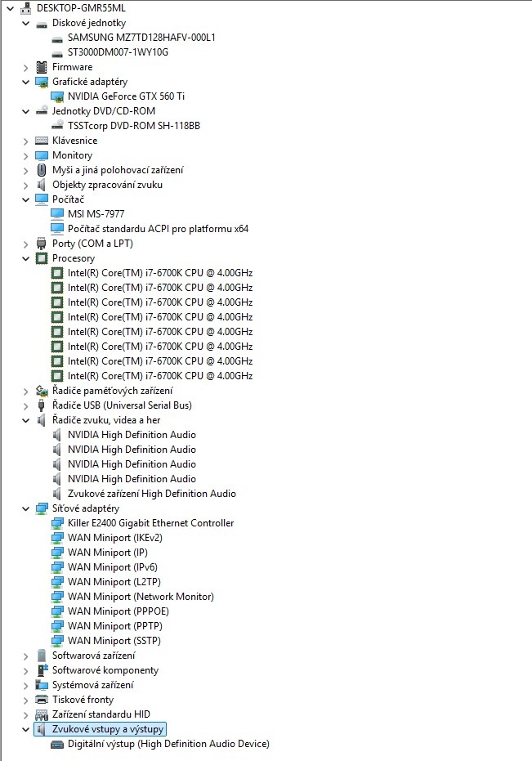
Task: Click the Počítač category label
Action: coord(68,199)
